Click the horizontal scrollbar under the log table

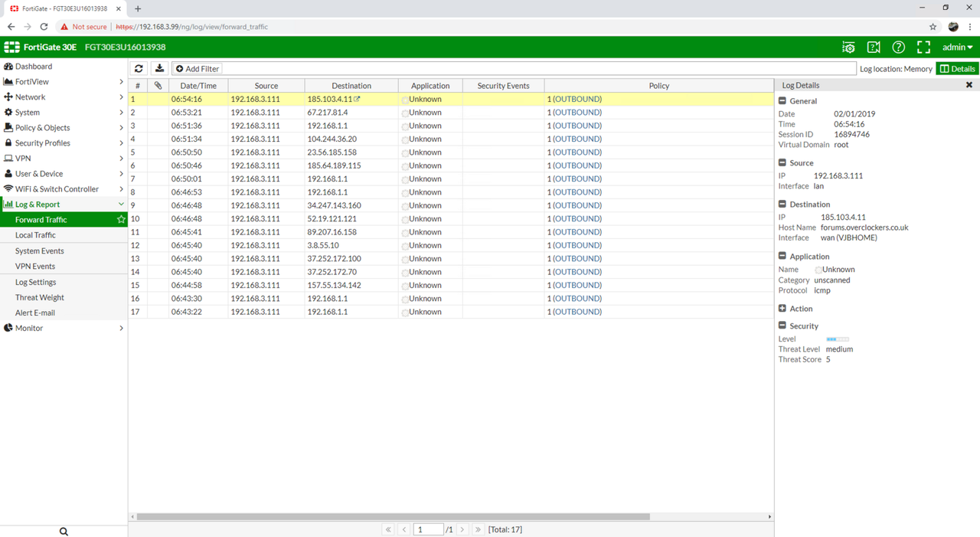point(393,517)
